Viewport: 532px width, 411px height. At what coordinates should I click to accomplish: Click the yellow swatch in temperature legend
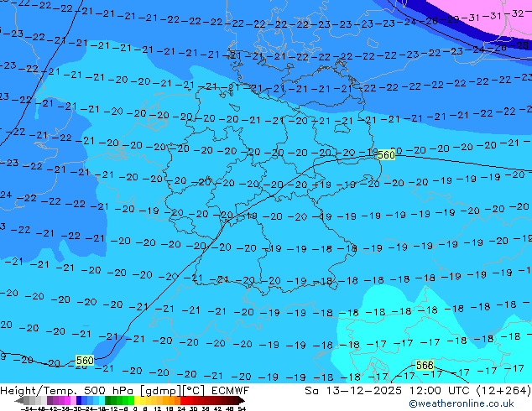(137, 400)
